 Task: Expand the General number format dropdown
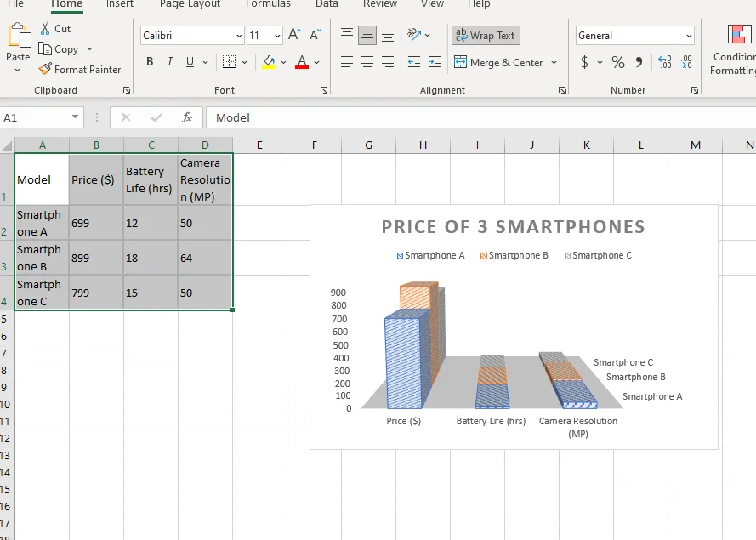tap(687, 36)
